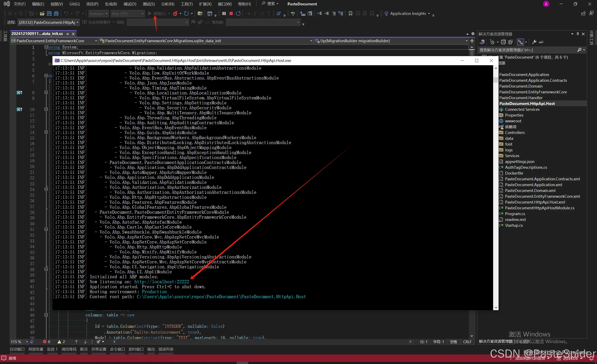Open the 调试(D) menu
597x364 pixels.
click(x=130, y=4)
